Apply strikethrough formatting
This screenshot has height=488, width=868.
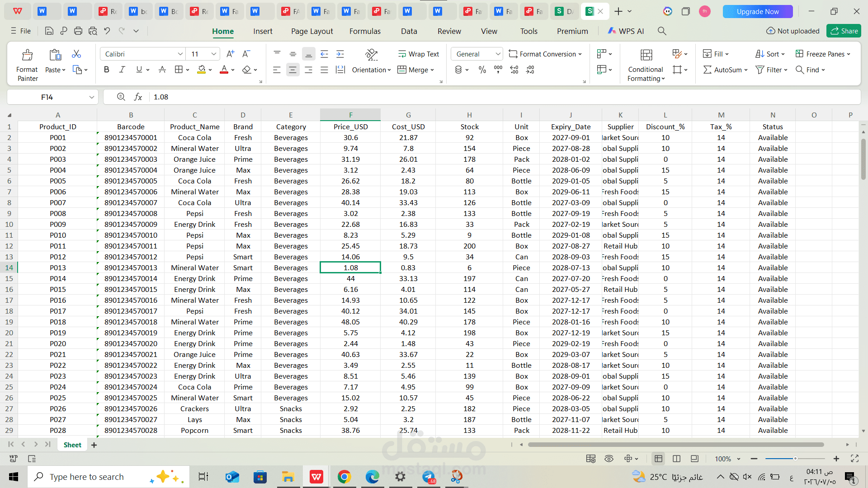click(x=162, y=70)
